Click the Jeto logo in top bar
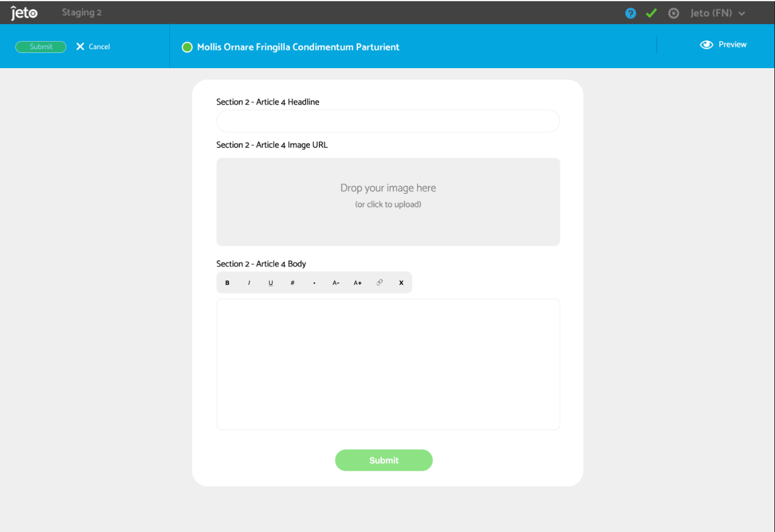Screen dimensions: 775x532 tap(24, 13)
